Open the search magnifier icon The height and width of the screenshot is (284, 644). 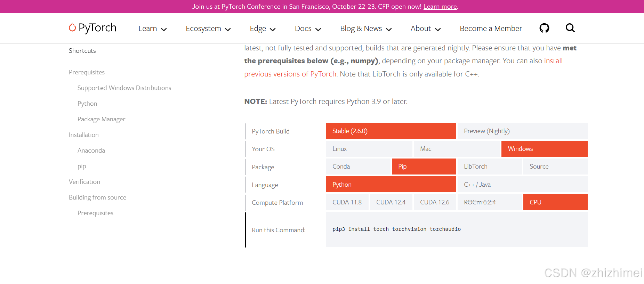click(x=570, y=28)
